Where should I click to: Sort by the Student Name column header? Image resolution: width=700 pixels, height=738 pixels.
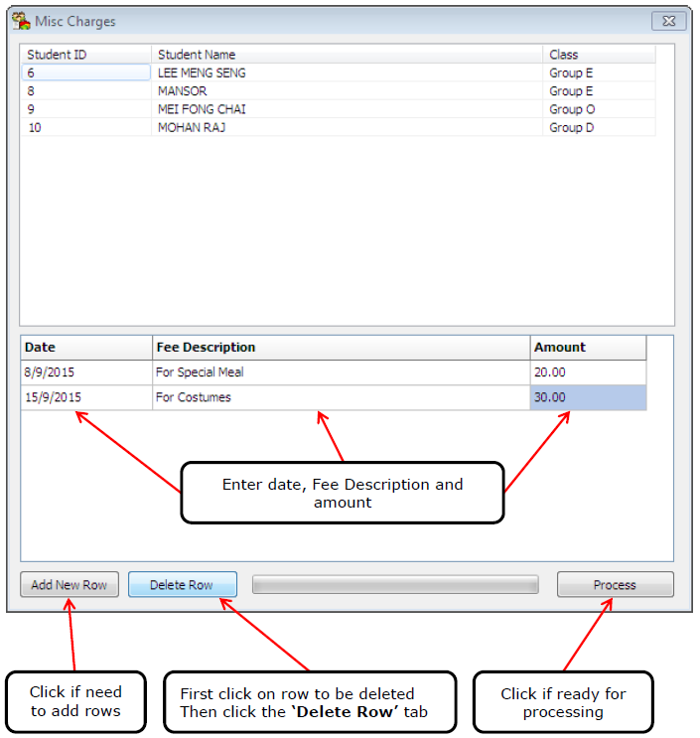point(348,55)
